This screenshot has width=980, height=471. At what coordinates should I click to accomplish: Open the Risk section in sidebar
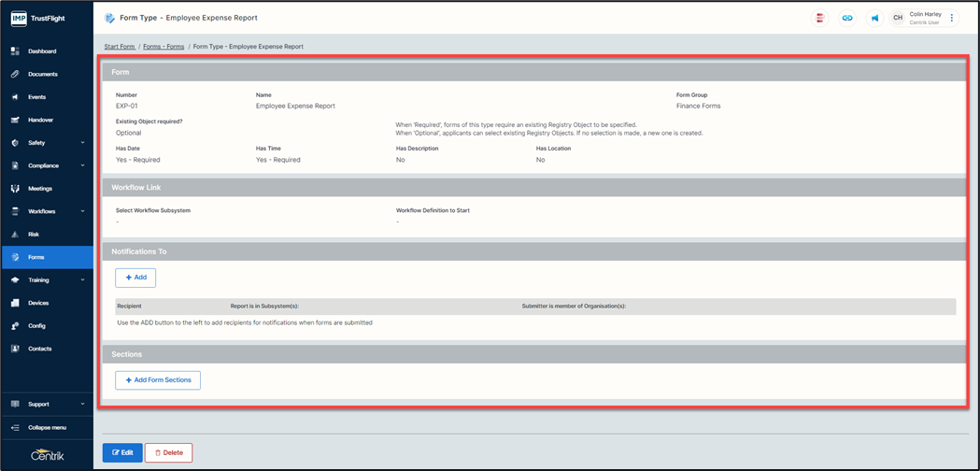point(36,235)
